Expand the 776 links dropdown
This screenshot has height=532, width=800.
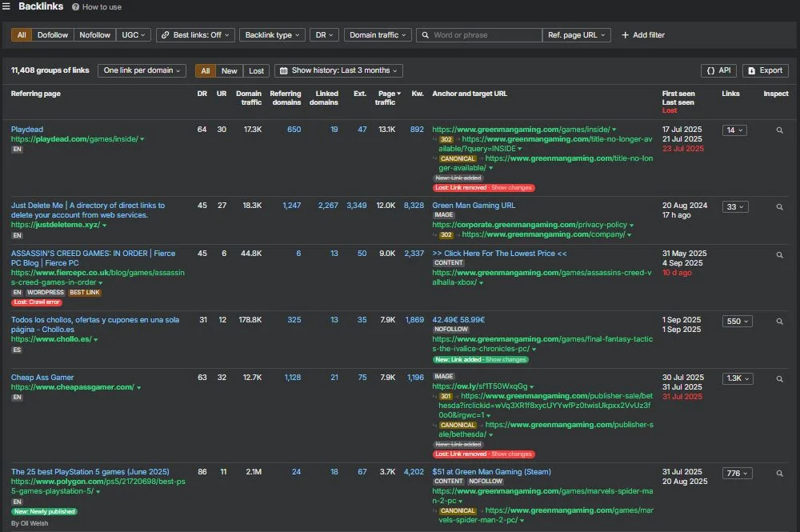pos(737,474)
